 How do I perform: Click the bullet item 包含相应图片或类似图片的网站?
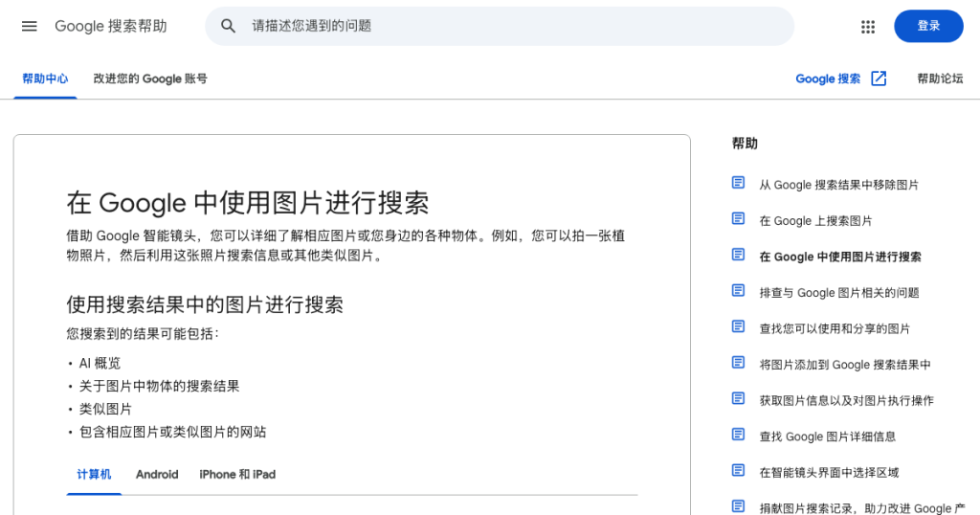pos(172,432)
